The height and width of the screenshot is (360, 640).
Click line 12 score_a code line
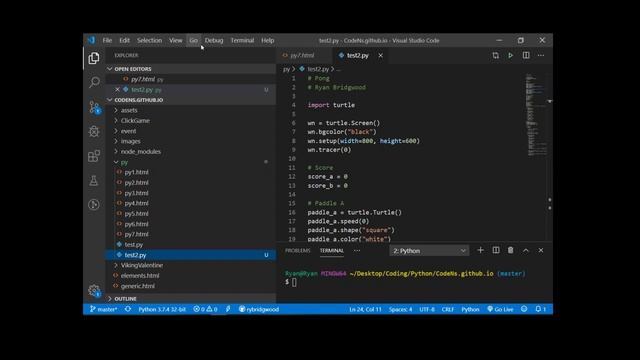[327, 177]
